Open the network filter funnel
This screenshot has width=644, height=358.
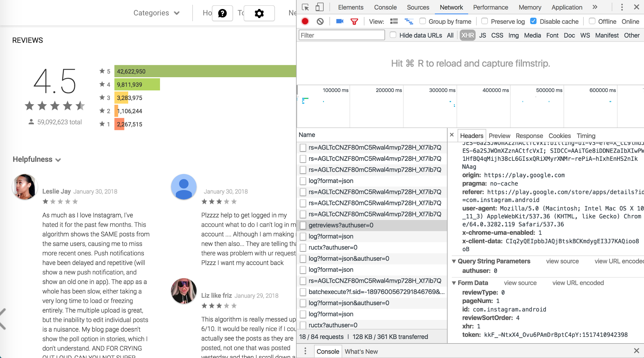pyautogui.click(x=354, y=21)
